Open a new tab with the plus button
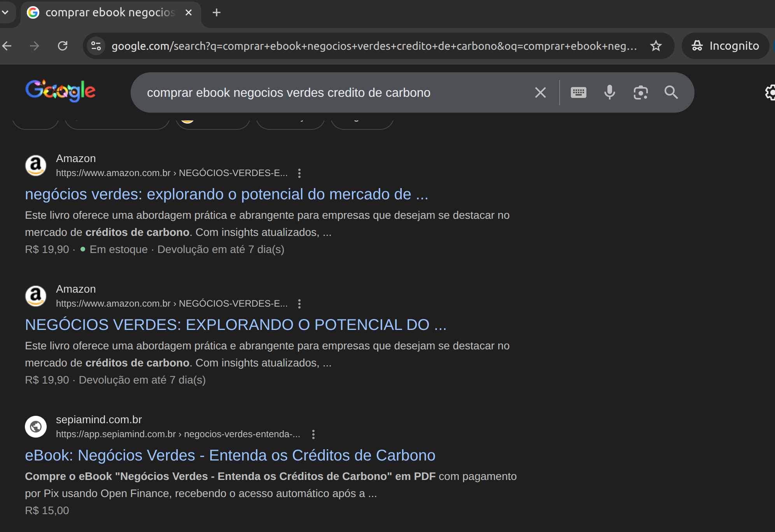The height and width of the screenshot is (532, 775). pos(216,12)
